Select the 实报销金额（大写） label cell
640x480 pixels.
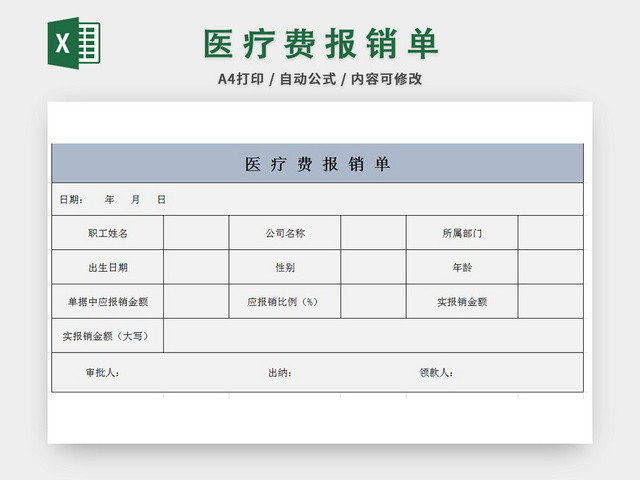[108, 336]
